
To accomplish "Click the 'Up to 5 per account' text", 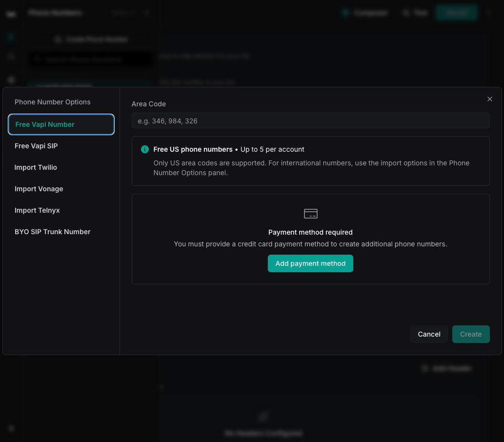I will tap(272, 149).
